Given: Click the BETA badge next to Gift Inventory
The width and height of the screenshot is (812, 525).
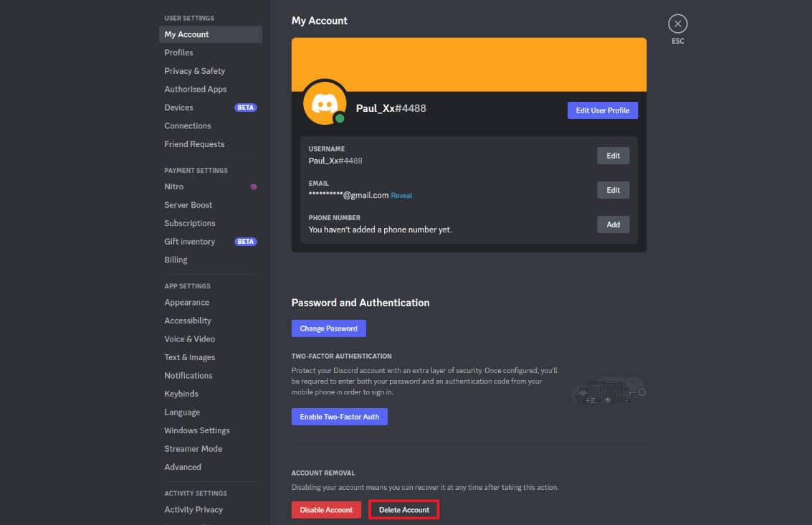Looking at the screenshot, I should coord(245,241).
